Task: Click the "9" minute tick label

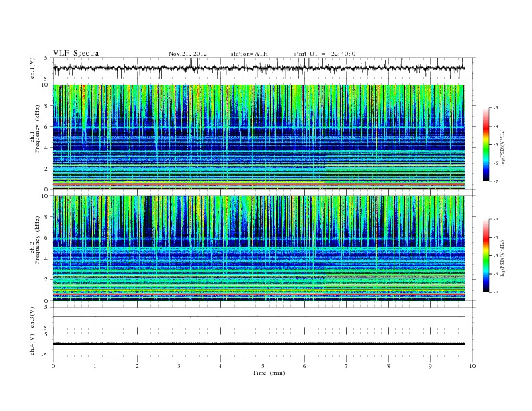Action: pos(430,366)
